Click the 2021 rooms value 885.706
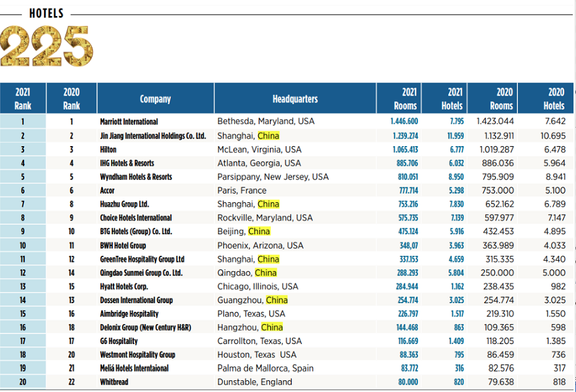Viewport: 576px width, 392px height. point(408,163)
